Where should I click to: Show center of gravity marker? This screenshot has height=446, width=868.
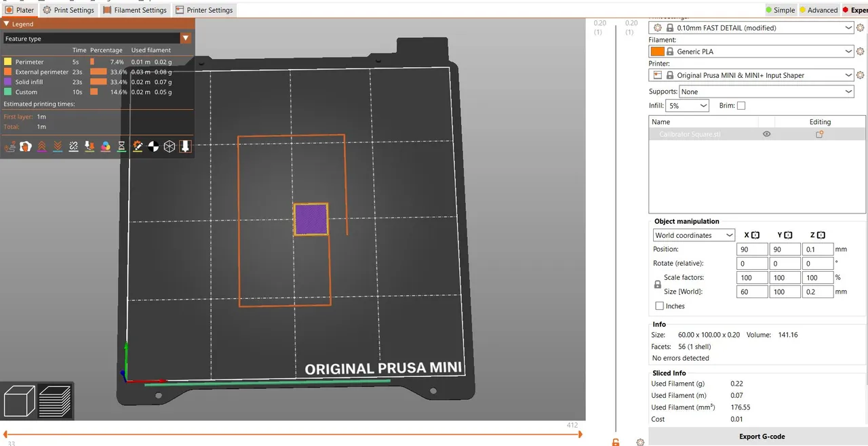(x=153, y=146)
